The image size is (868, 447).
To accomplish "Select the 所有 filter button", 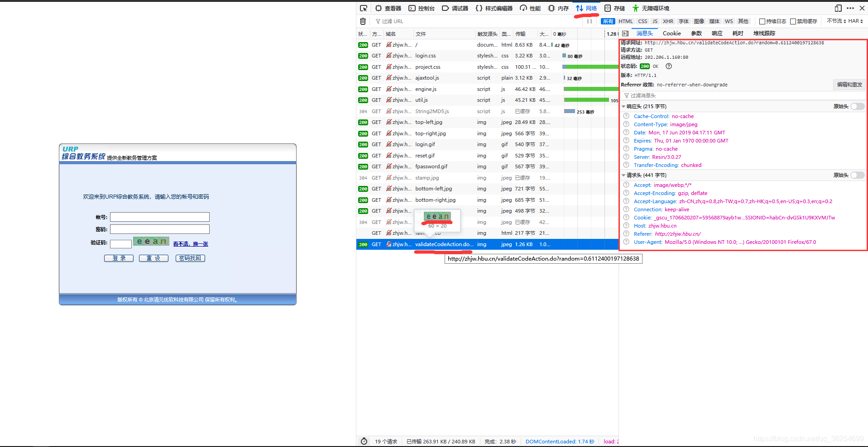I will coord(608,21).
